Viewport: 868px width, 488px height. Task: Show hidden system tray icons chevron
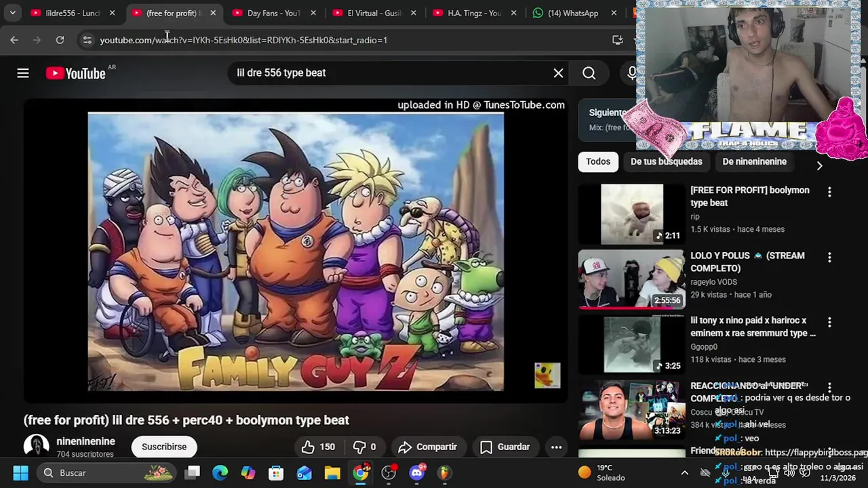coord(684,472)
